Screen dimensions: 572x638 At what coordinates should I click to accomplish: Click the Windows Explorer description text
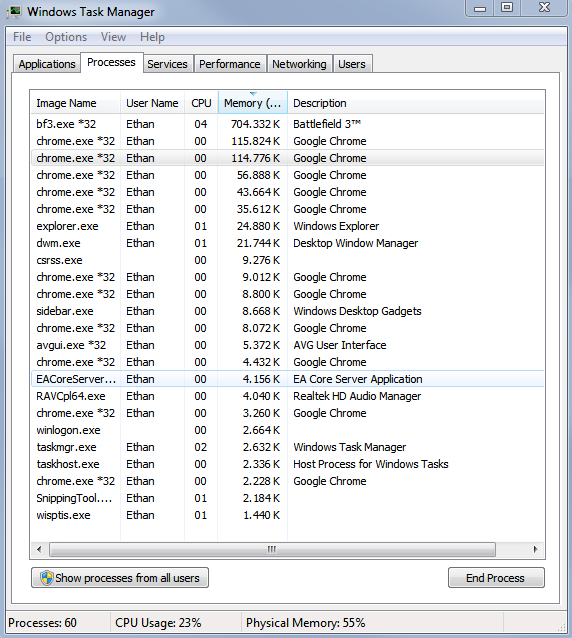[x=336, y=226]
